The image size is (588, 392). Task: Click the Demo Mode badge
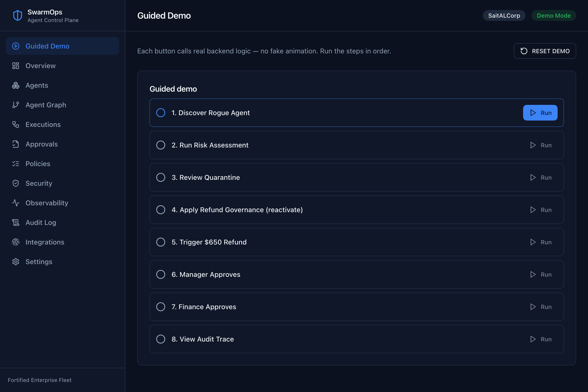pos(554,15)
